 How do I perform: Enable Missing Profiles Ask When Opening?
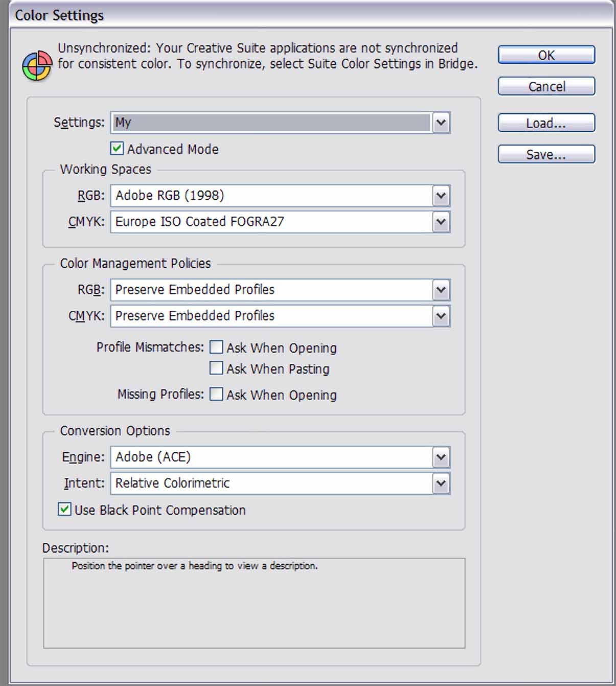pos(216,395)
